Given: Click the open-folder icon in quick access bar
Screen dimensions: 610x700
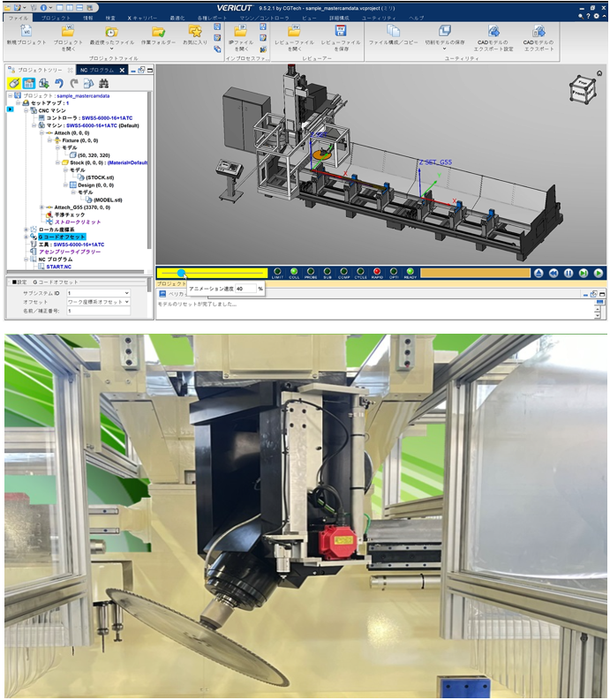Looking at the screenshot, I should click(x=8, y=8).
